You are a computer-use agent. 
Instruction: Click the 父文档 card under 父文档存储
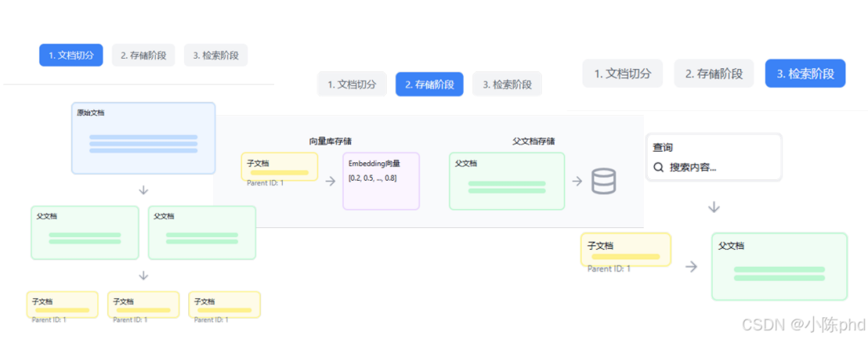507,182
